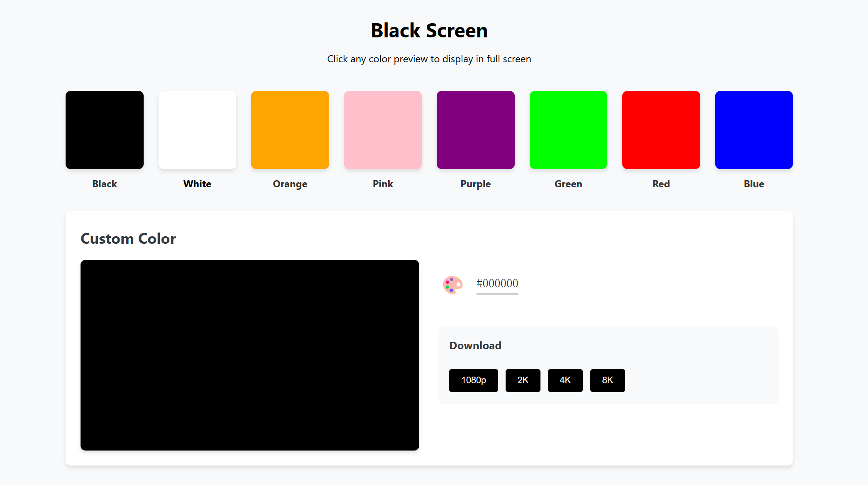
Task: Download the 4K resolution image
Action: tap(565, 380)
